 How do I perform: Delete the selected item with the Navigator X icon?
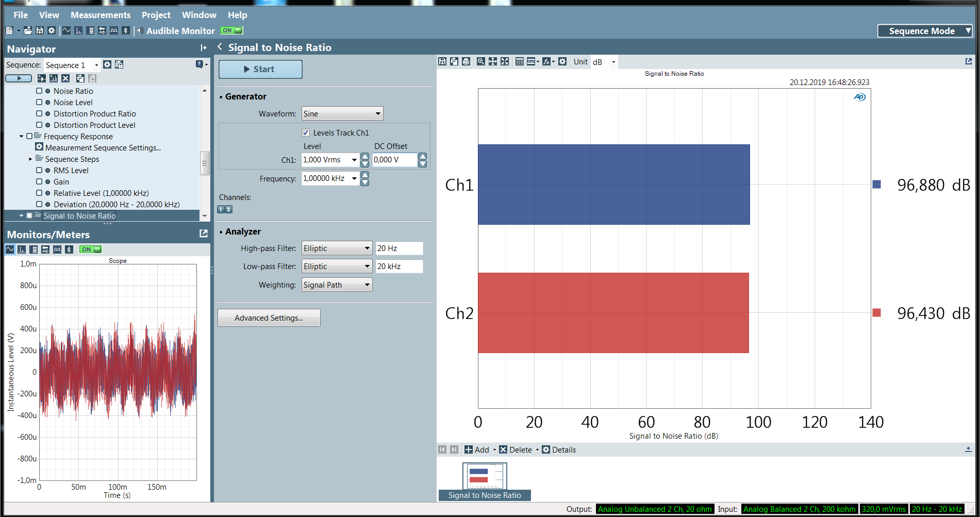(65, 78)
